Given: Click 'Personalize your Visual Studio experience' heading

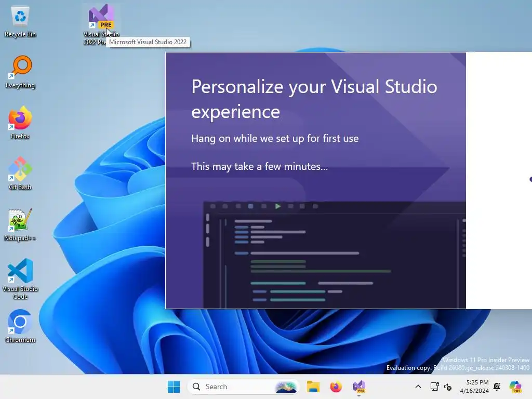Looking at the screenshot, I should 314,99.
